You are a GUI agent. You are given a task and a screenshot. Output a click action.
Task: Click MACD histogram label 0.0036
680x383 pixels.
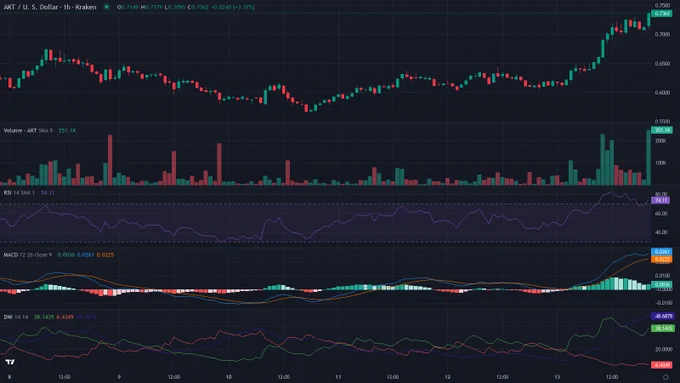[x=662, y=285]
